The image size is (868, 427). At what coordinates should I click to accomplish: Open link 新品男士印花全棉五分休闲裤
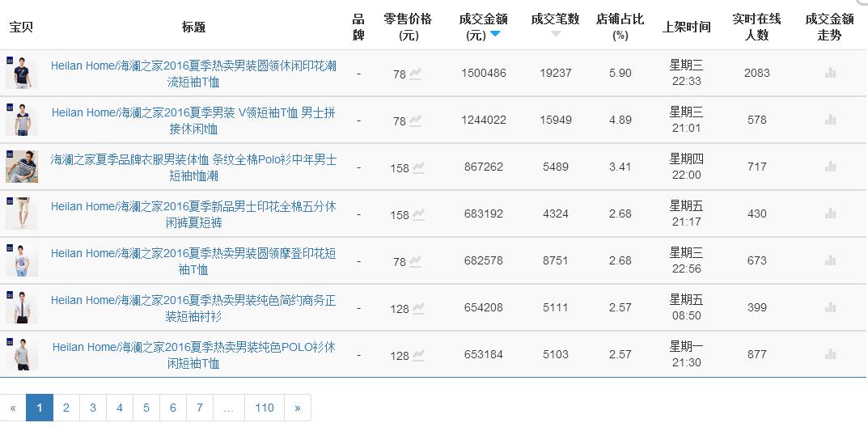[193, 214]
